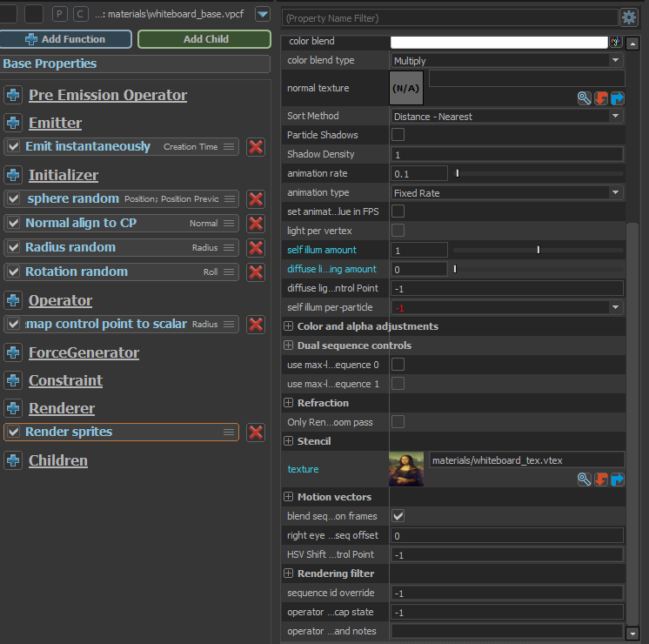Screen dimensions: 649x644
Task: Uncheck sphere random initializer
Action: [14, 198]
